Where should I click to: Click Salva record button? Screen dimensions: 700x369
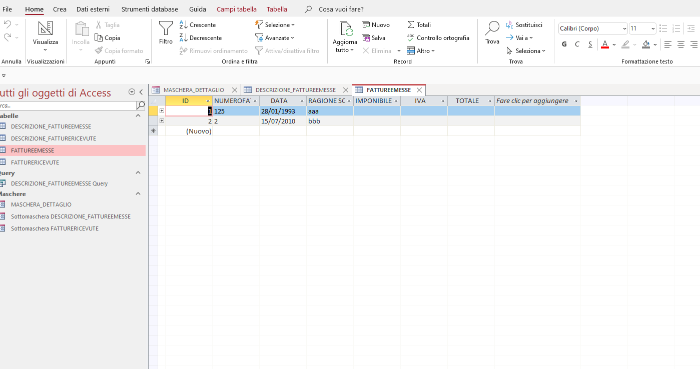374,38
